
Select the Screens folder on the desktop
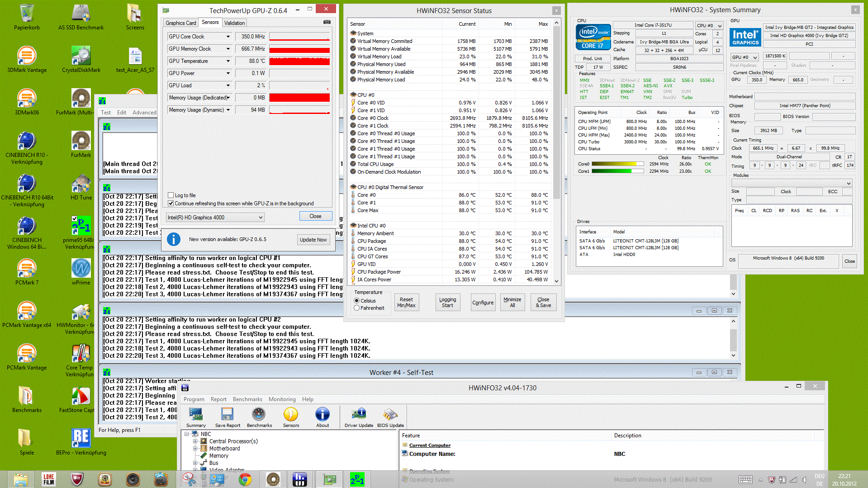135,17
